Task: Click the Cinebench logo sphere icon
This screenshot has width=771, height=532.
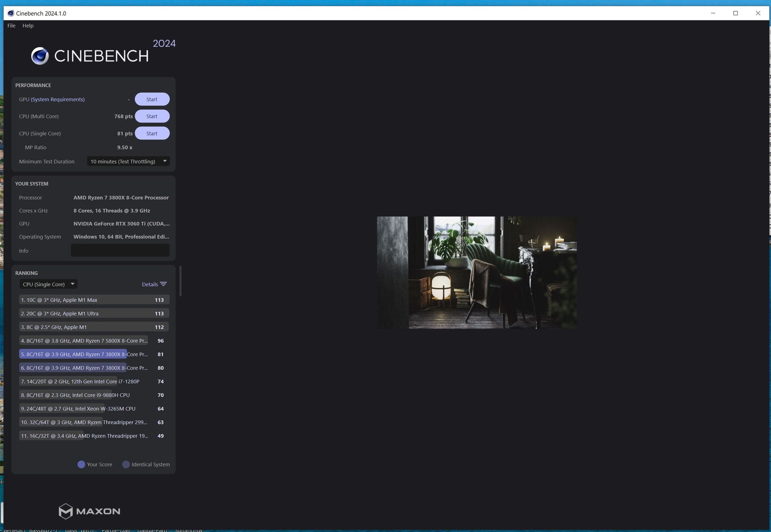Action: coord(40,56)
